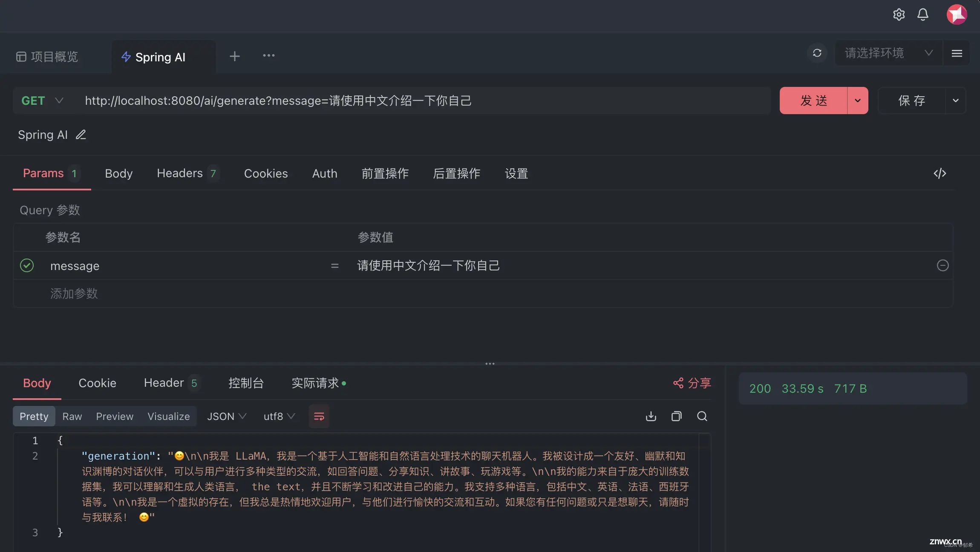Click the copy icon in response toolbar
This screenshot has height=552, width=980.
(x=676, y=416)
